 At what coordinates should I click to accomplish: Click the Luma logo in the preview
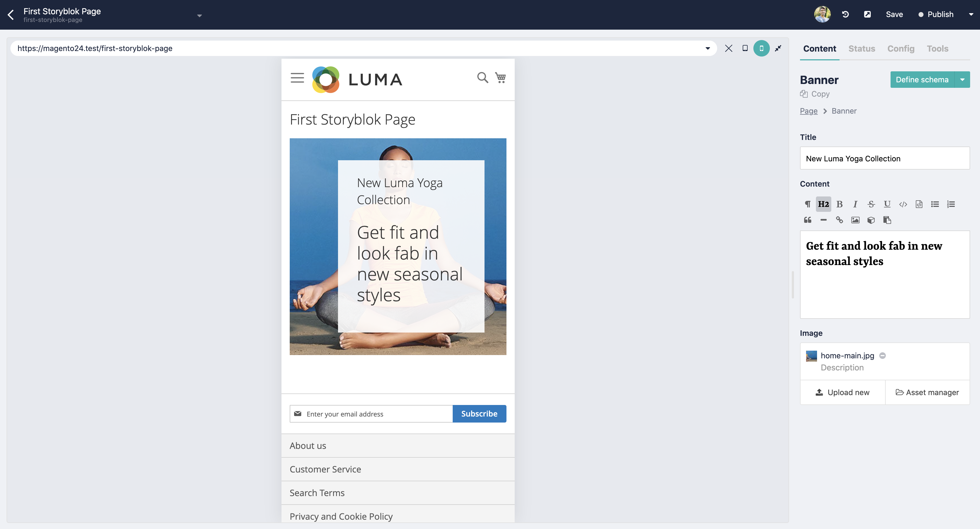pyautogui.click(x=357, y=80)
